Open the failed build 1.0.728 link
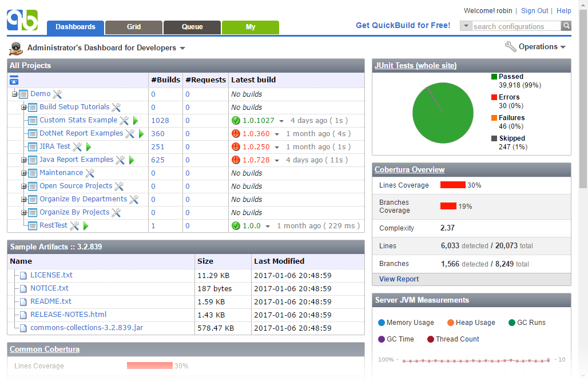This screenshot has width=588, height=381. coord(256,160)
